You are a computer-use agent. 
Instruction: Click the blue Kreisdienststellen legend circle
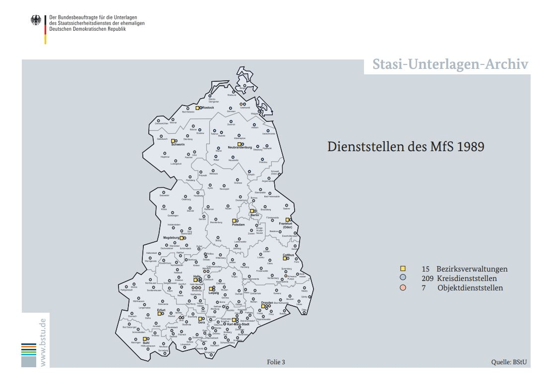403,278
